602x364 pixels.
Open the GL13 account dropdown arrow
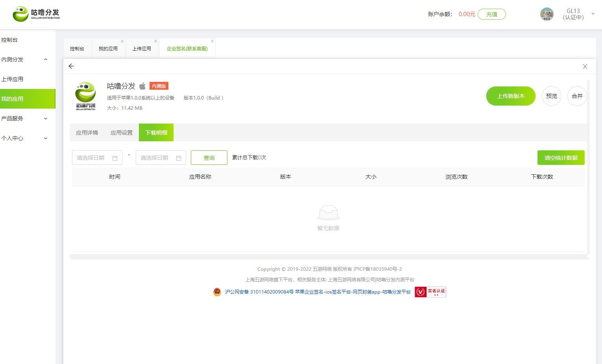click(x=593, y=14)
